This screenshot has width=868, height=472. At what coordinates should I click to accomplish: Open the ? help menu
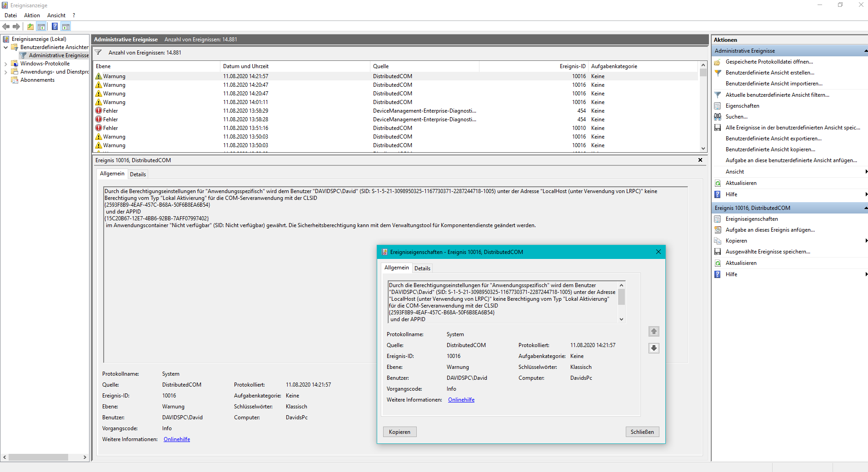coord(74,15)
